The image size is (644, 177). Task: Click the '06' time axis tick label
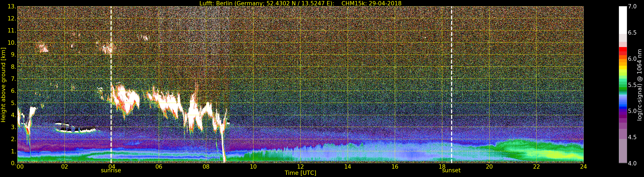pos(159,166)
